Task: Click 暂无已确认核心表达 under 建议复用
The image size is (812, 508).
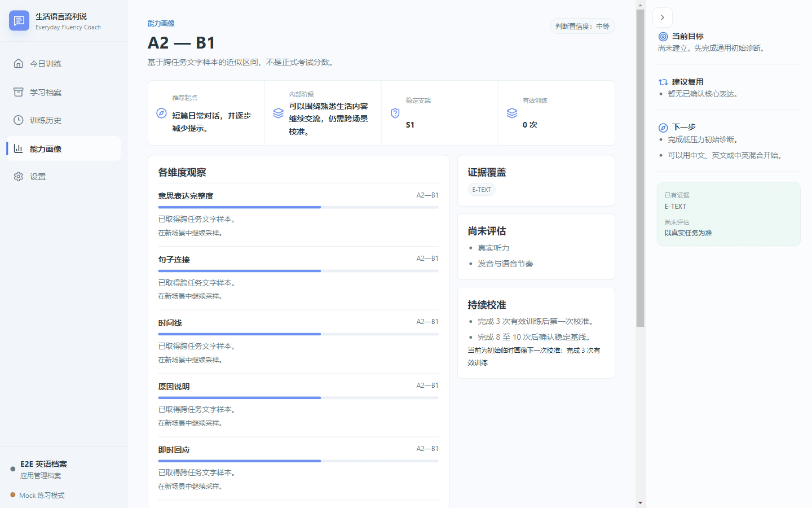Action: coord(704,94)
